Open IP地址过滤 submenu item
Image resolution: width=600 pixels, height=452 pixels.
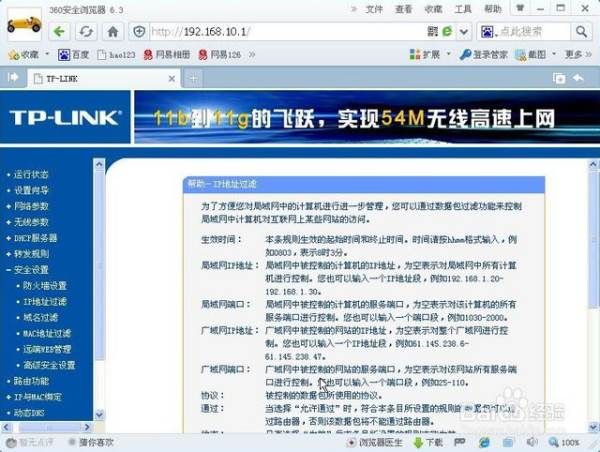(45, 302)
